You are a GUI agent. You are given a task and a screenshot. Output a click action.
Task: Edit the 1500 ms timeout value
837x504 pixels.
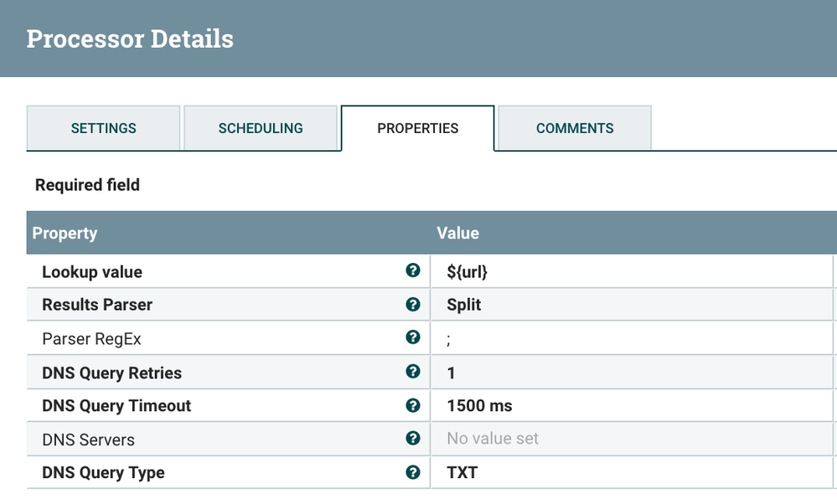coord(479,405)
